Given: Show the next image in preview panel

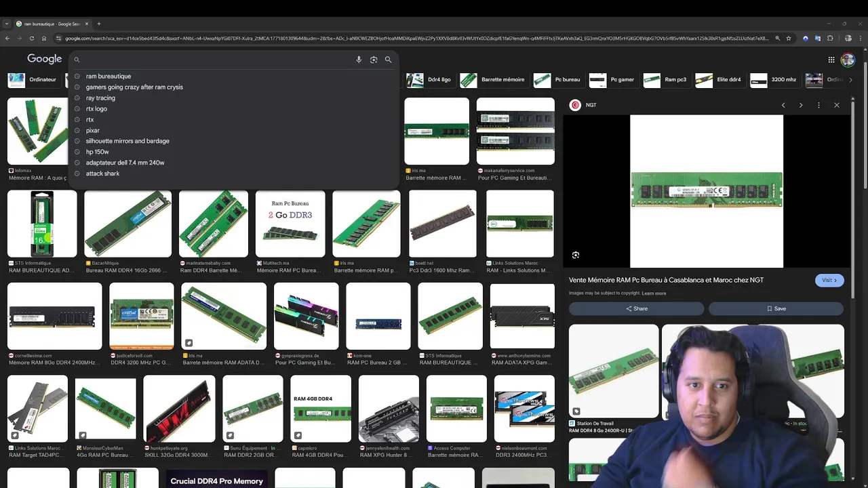Looking at the screenshot, I should (x=801, y=105).
